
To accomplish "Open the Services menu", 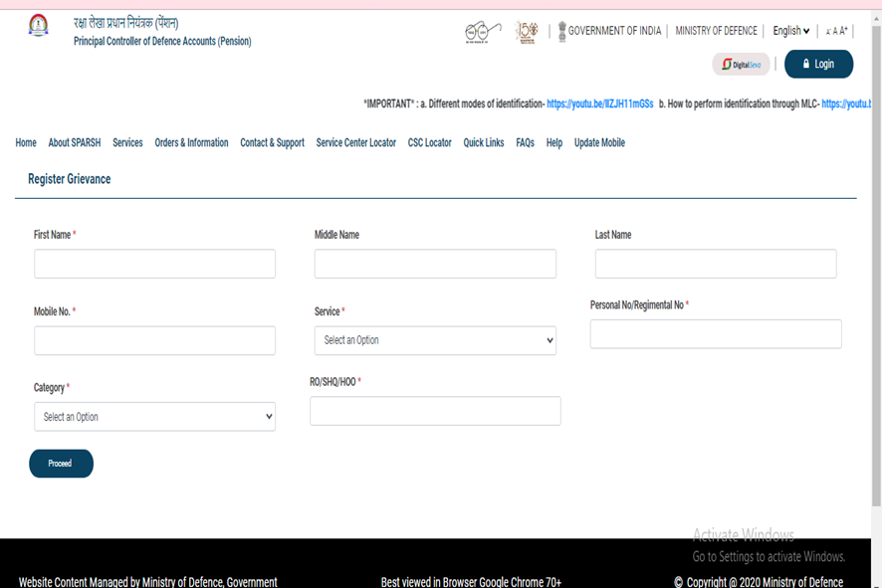I will click(x=127, y=143).
